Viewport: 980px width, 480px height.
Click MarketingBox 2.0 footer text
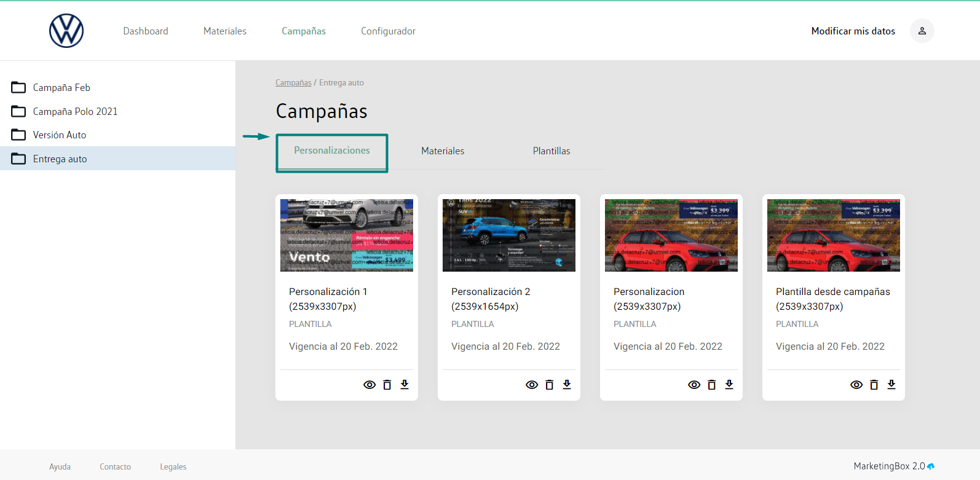(x=889, y=466)
